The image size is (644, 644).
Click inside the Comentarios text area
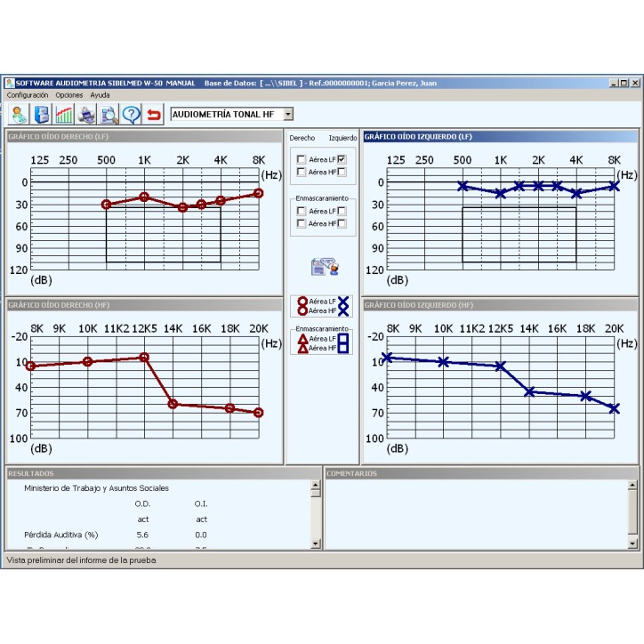[477, 514]
